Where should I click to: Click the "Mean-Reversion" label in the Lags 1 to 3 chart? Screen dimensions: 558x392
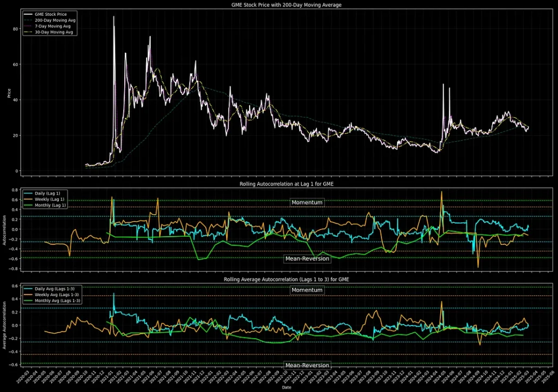pyautogui.click(x=307, y=365)
